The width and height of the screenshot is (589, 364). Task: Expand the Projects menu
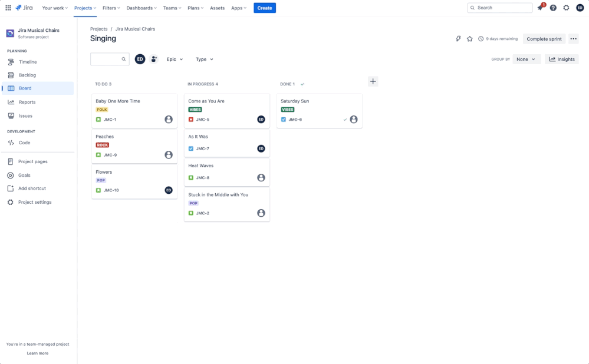click(85, 8)
